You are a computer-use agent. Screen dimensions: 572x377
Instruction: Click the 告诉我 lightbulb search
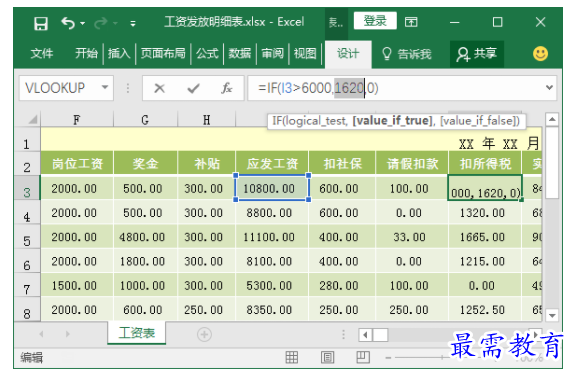tap(407, 54)
